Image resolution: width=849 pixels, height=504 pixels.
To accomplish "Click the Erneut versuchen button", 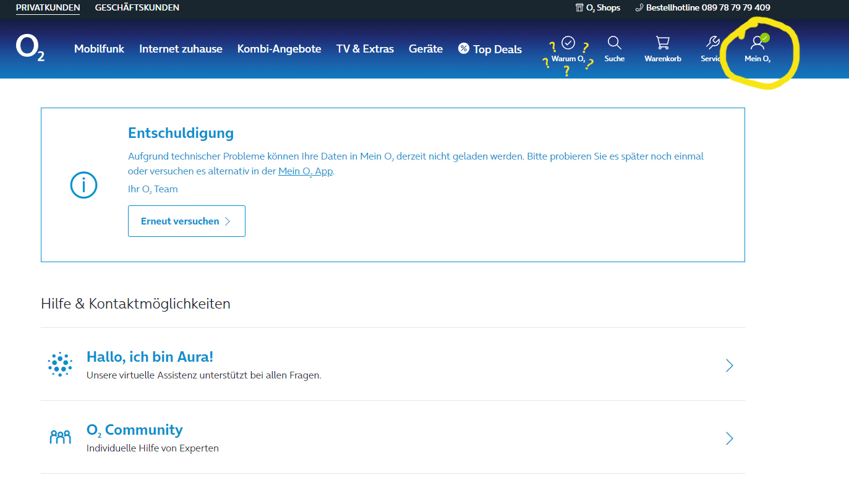I will pyautogui.click(x=187, y=221).
